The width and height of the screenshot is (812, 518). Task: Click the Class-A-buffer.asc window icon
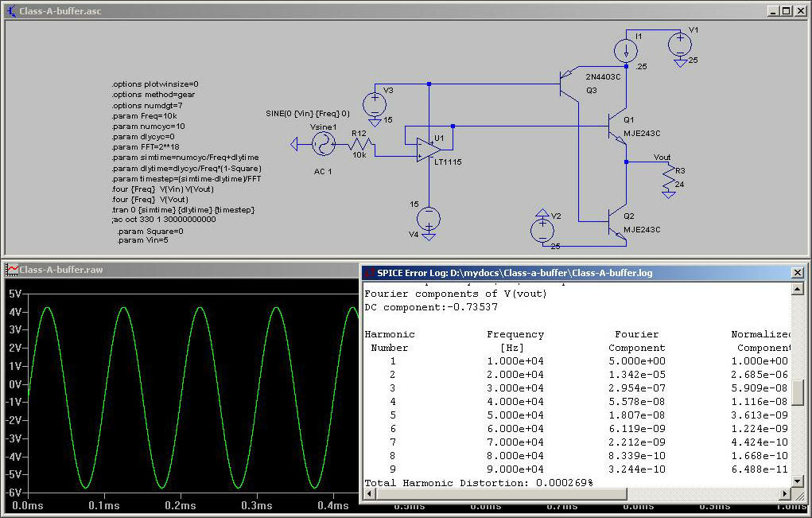[x=11, y=10]
